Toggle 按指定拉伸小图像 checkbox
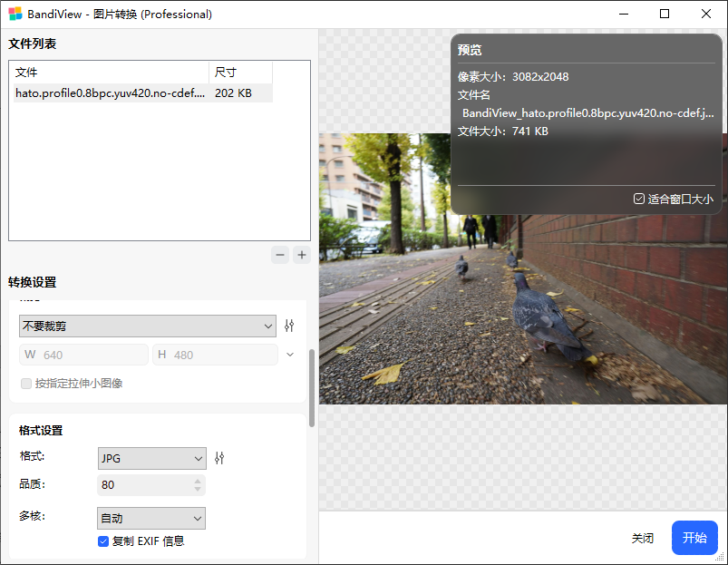The width and height of the screenshot is (728, 565). coord(26,384)
